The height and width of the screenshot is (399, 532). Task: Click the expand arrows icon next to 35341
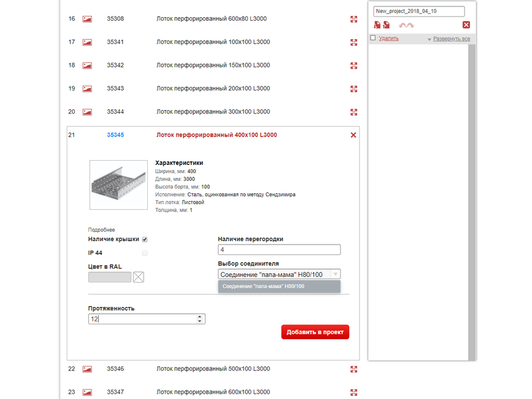(x=353, y=42)
